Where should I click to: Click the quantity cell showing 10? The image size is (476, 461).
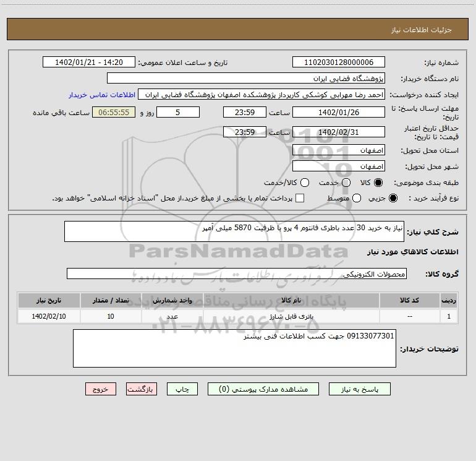coord(111,316)
